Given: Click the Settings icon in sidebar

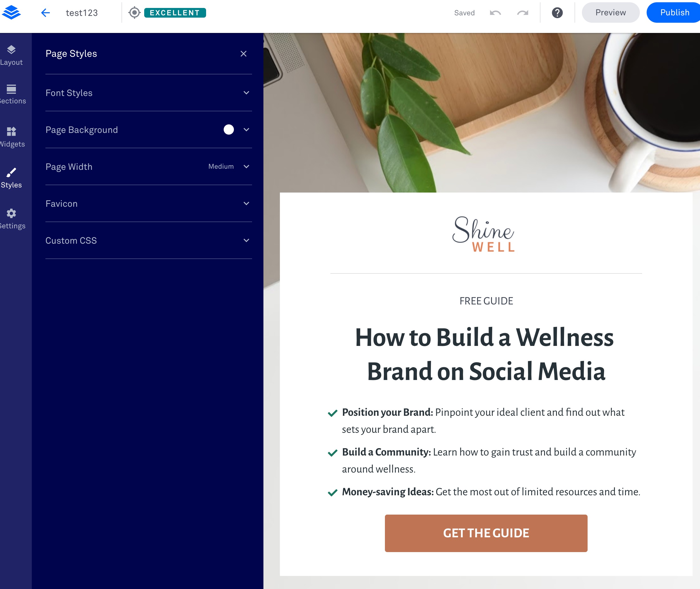Looking at the screenshot, I should 12,213.
